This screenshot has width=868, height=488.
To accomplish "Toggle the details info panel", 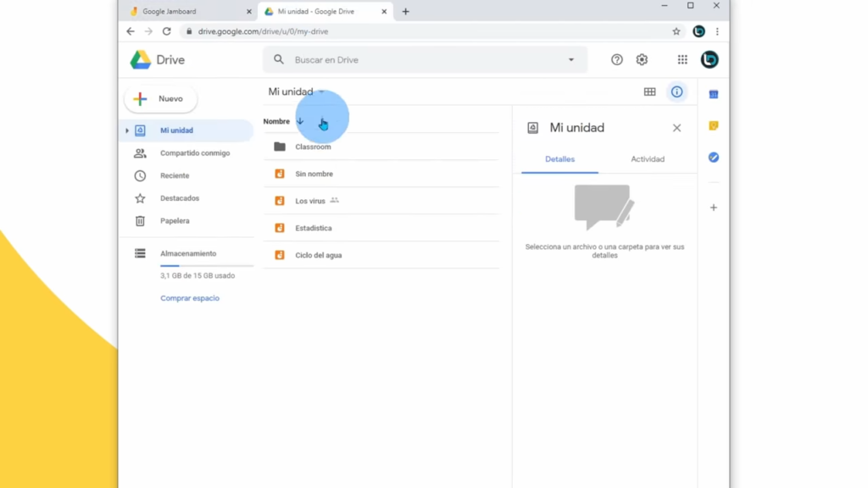I will (677, 91).
